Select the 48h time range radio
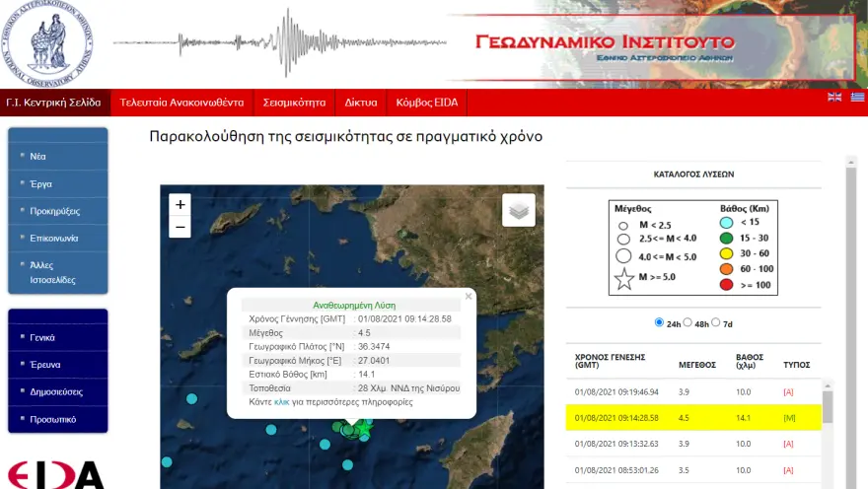This screenshot has height=489, width=868. (688, 322)
